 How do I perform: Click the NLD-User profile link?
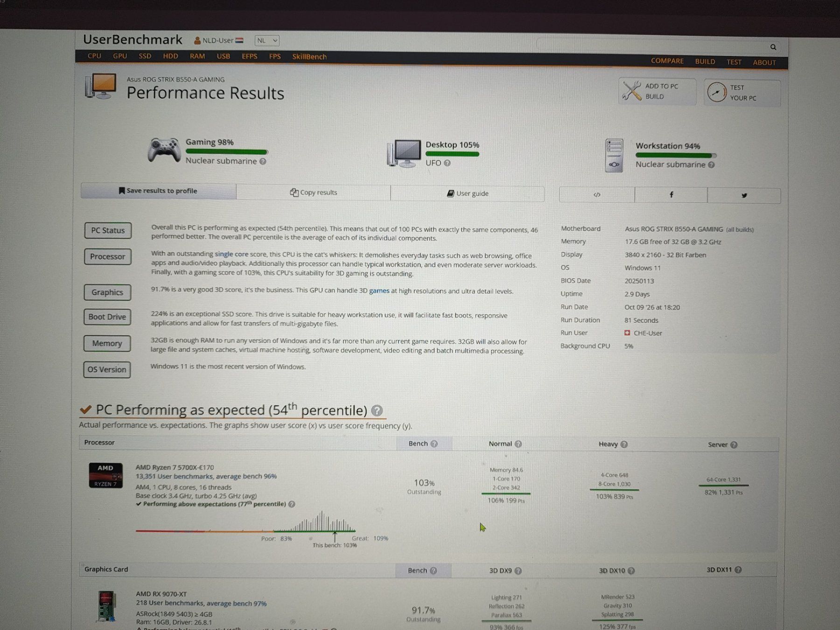[219, 41]
